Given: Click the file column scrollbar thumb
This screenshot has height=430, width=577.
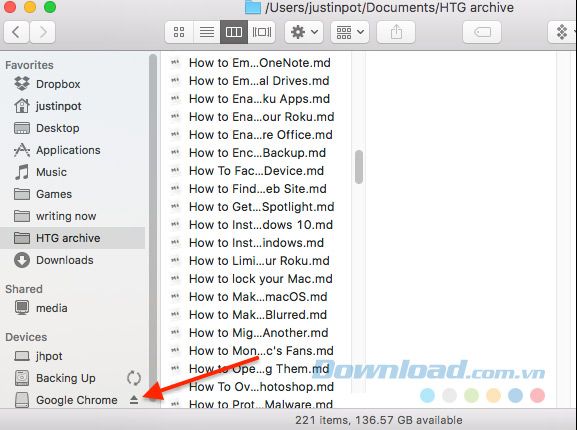Looking at the screenshot, I should coord(359,167).
